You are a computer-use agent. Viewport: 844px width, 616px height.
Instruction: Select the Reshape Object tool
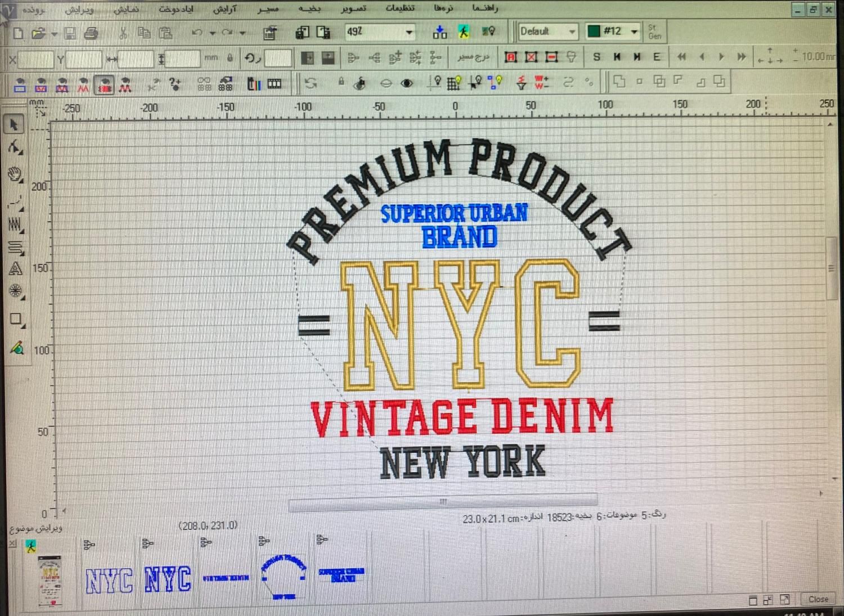pyautogui.click(x=15, y=148)
